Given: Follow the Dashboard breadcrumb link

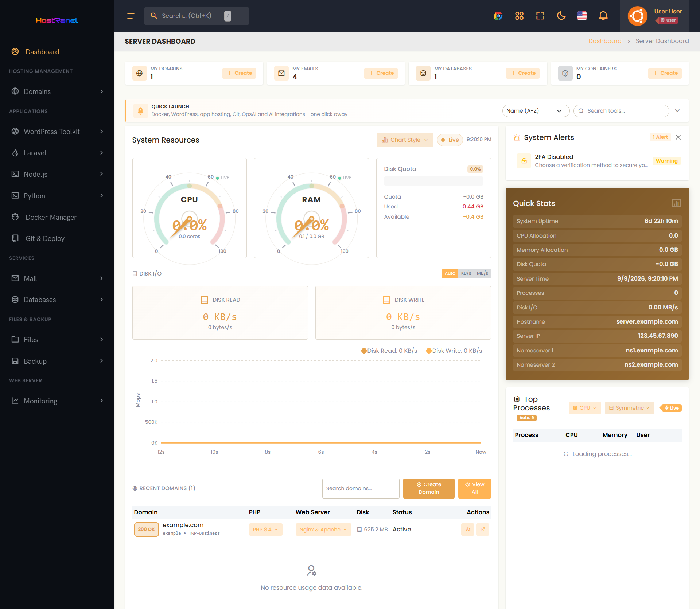Looking at the screenshot, I should click(x=605, y=41).
